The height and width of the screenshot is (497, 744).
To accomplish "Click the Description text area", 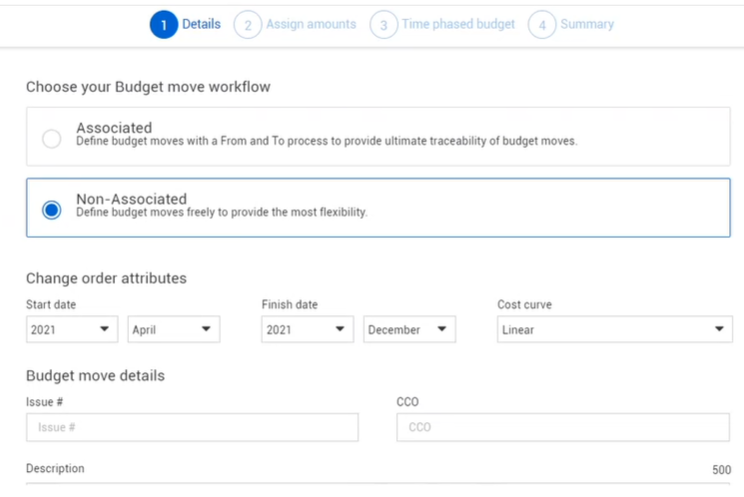I will point(378,489).
